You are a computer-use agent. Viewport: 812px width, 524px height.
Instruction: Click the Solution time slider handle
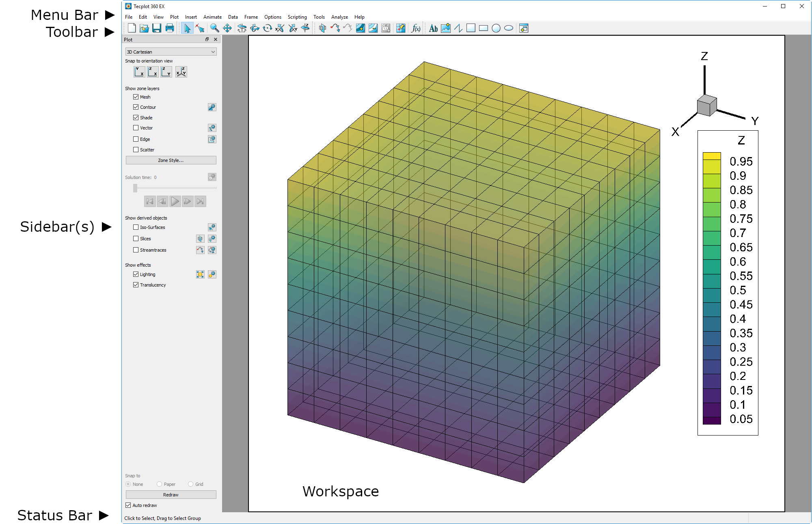[x=135, y=188]
